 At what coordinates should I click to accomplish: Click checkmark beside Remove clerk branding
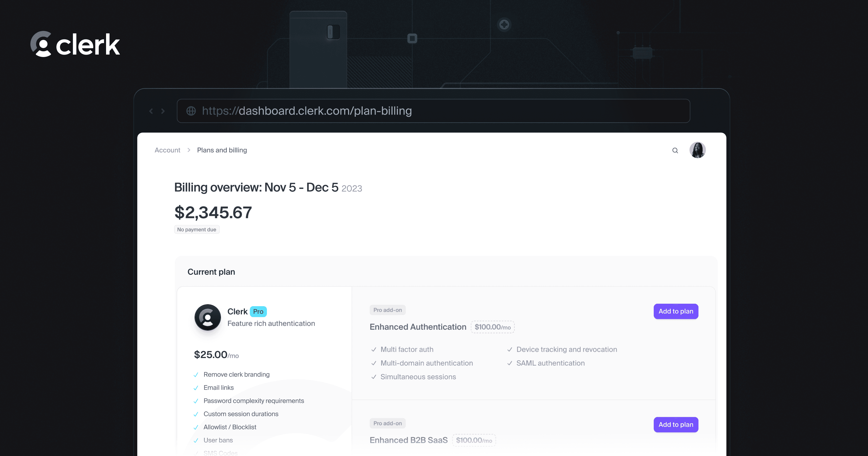196,375
